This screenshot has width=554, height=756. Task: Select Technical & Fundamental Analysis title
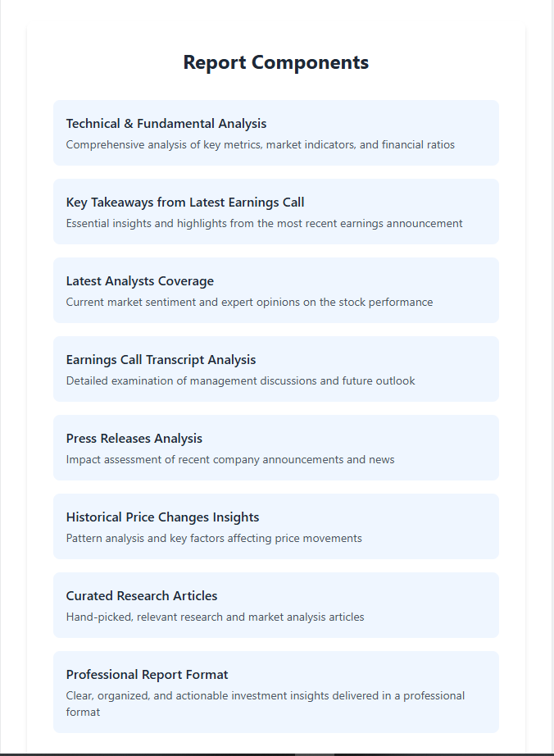coord(166,124)
